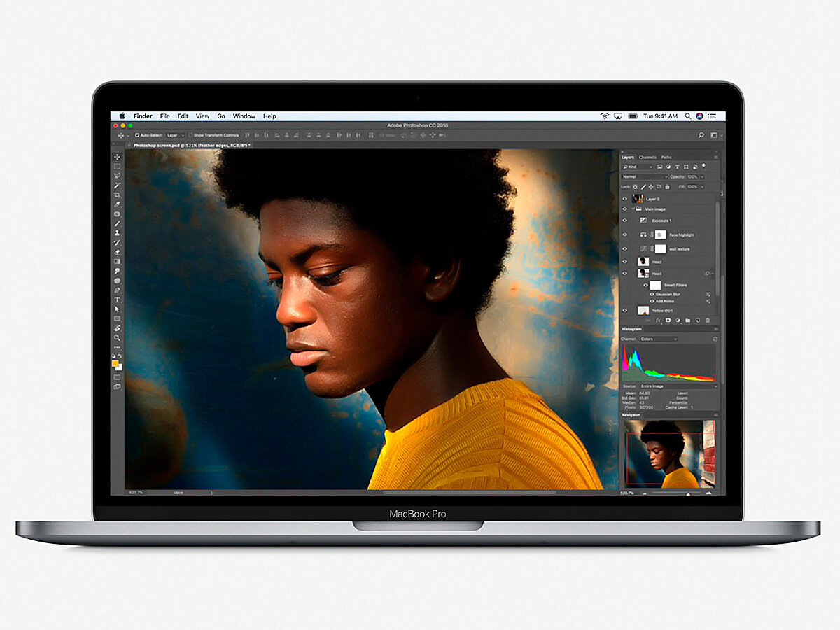Click the fx layer style icon

coord(658,321)
